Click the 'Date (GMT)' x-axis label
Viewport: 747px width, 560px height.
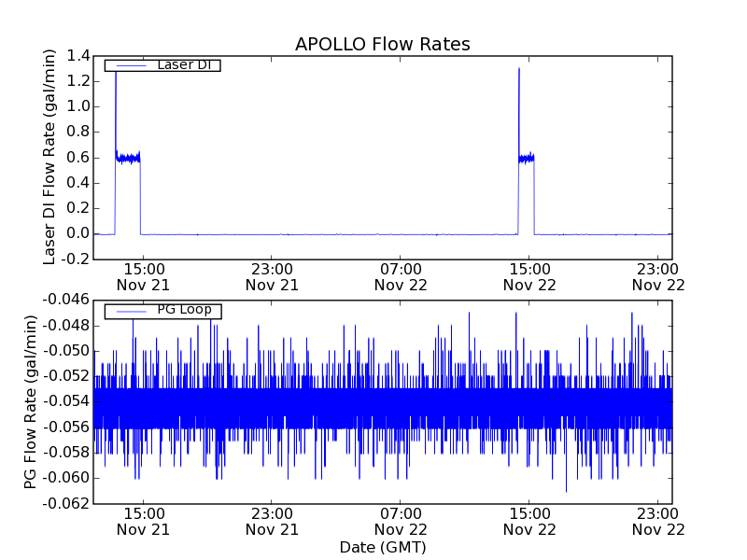point(383,548)
